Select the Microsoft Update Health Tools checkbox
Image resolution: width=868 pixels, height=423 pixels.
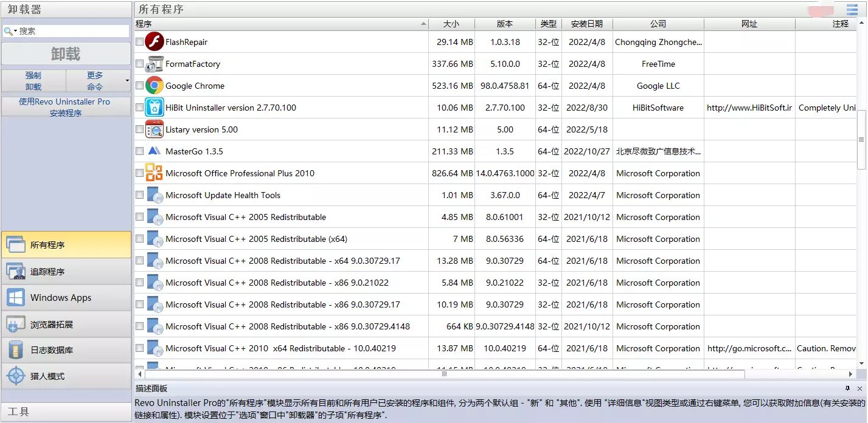click(x=140, y=195)
